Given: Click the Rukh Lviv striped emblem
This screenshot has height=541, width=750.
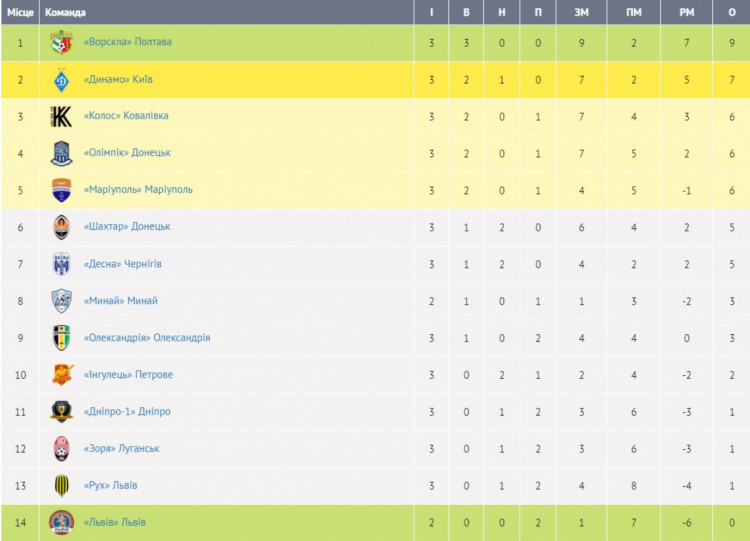Looking at the screenshot, I should pos(61,486).
